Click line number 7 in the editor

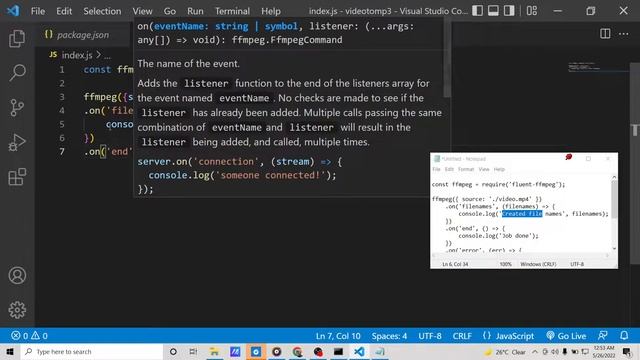62,152
